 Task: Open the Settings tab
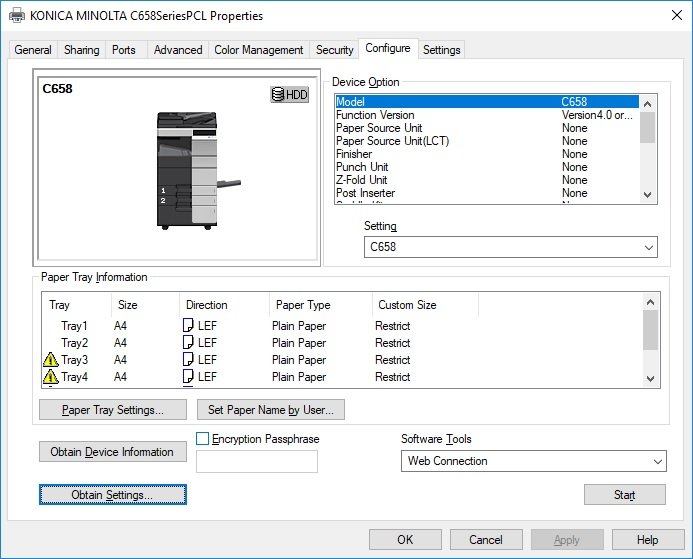[442, 49]
